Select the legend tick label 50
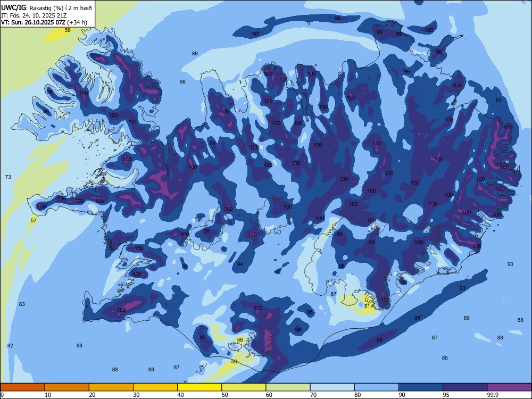This screenshot has width=532, height=399. (225, 395)
